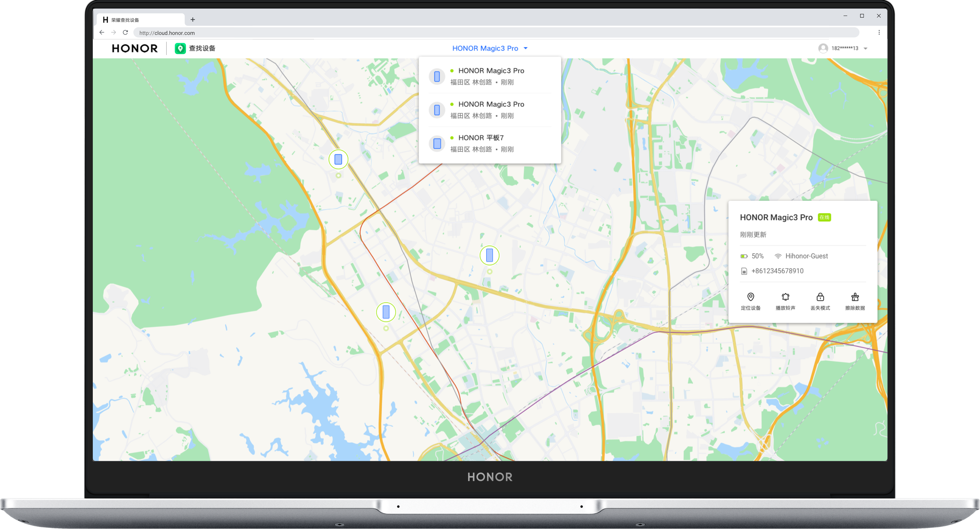Click the central phone marker on the map
The image size is (980, 529).
pos(489,255)
